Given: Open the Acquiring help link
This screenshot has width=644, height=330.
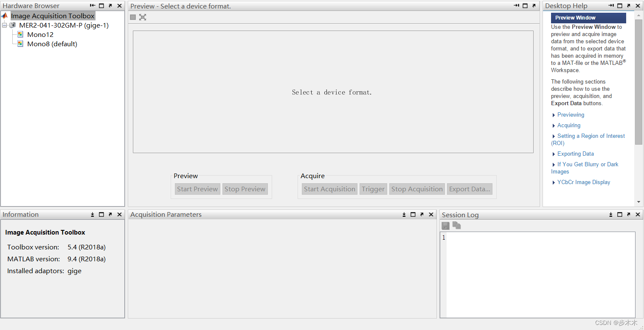Looking at the screenshot, I should pos(569,126).
